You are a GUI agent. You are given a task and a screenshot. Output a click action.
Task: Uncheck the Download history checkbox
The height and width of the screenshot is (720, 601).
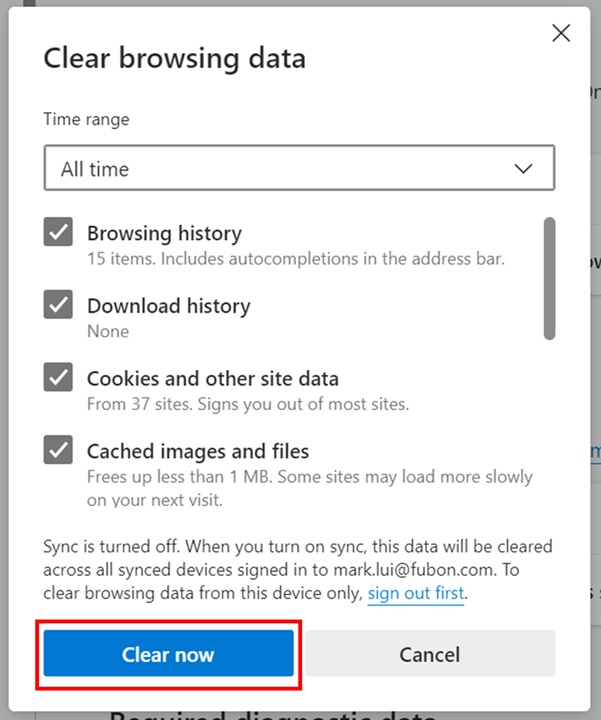[x=58, y=305]
